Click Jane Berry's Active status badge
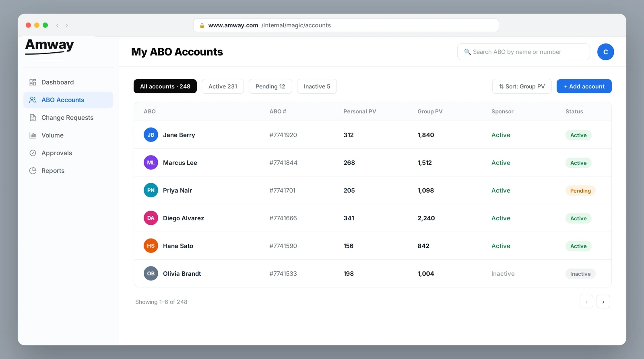644x359 pixels. 578,135
